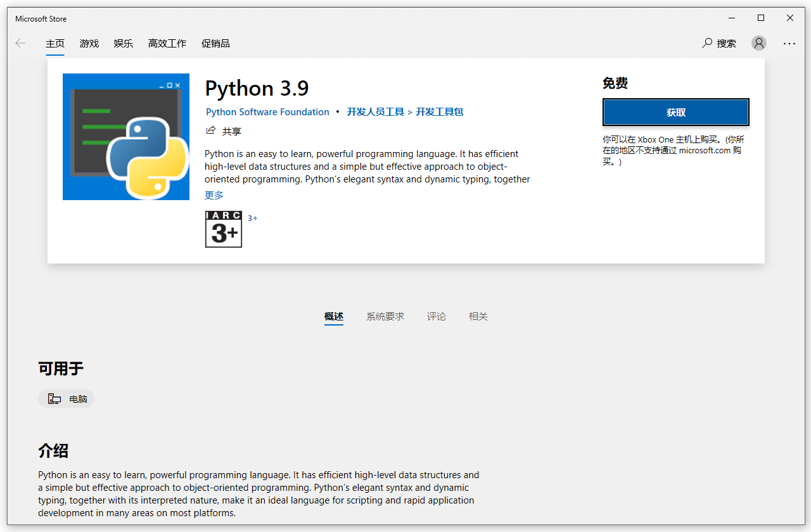The width and height of the screenshot is (811, 532).
Task: Open the Python Software Foundation publisher link
Action: 267,111
